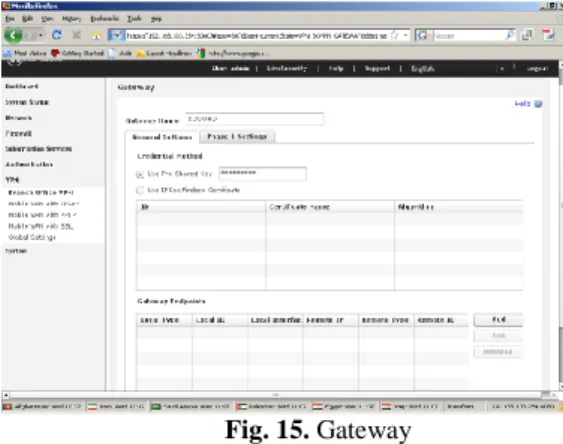Image resolution: width=563 pixels, height=444 pixels.
Task: Run search with the magnifier icon
Action: (510, 35)
